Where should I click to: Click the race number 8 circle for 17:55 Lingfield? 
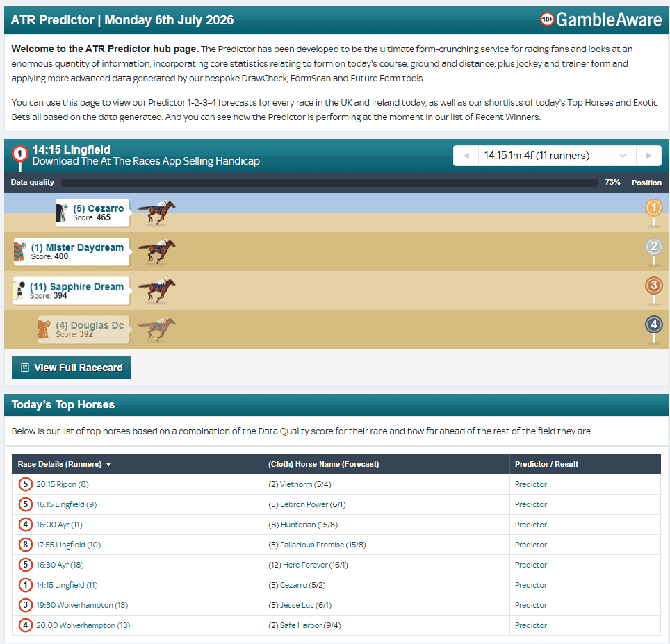pos(25,545)
